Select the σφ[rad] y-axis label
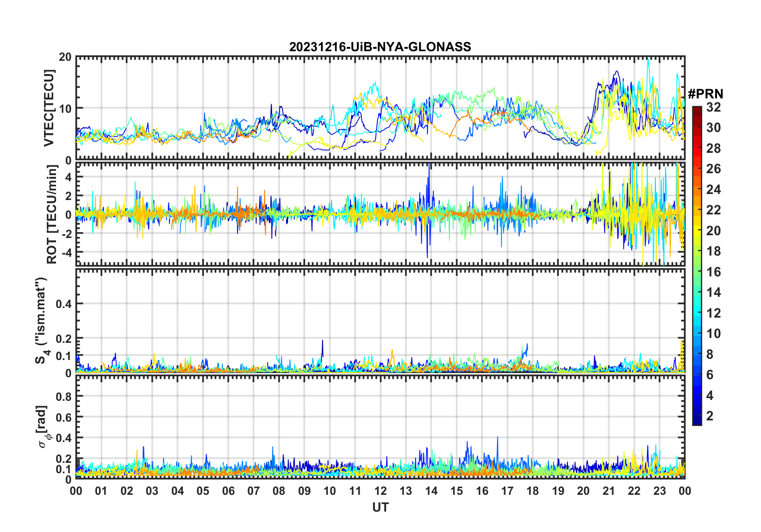The width and height of the screenshot is (761, 532). click(x=43, y=427)
